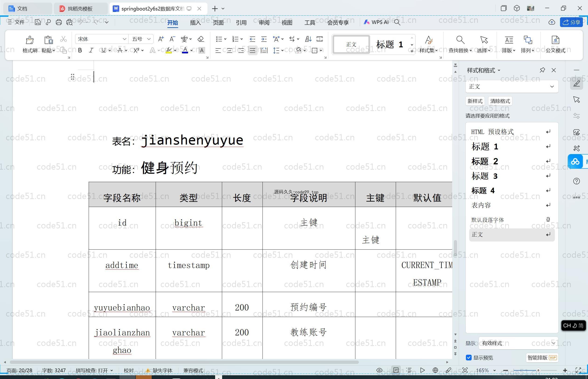Image resolution: width=588 pixels, height=379 pixels.
Task: Click the Paste (粘贴) clipboard icon
Action: tap(48, 40)
